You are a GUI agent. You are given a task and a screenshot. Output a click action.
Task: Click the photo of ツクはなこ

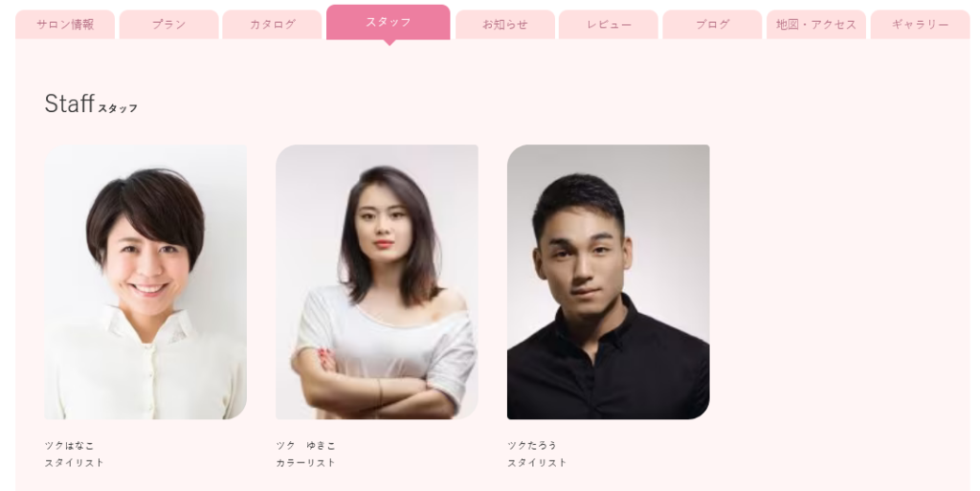point(145,281)
